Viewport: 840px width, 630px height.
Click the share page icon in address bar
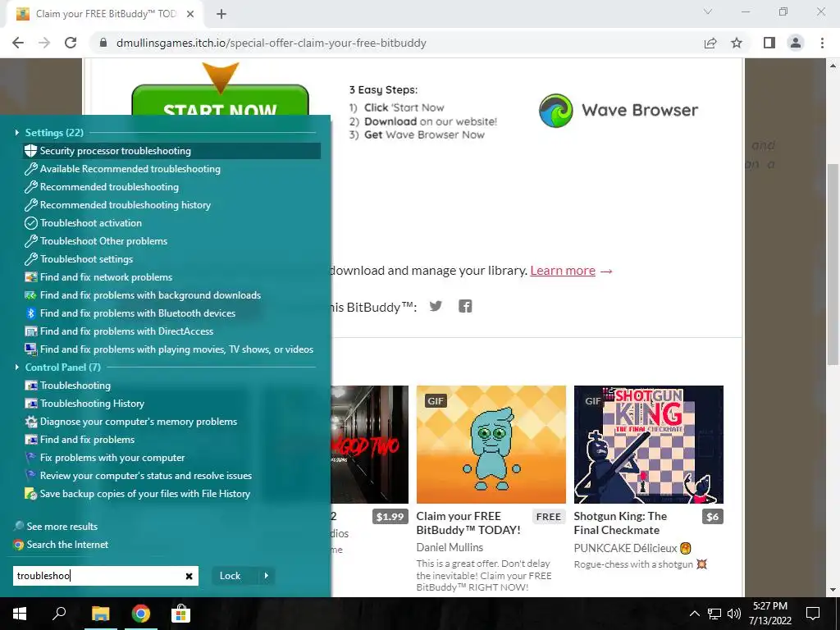pyautogui.click(x=710, y=43)
